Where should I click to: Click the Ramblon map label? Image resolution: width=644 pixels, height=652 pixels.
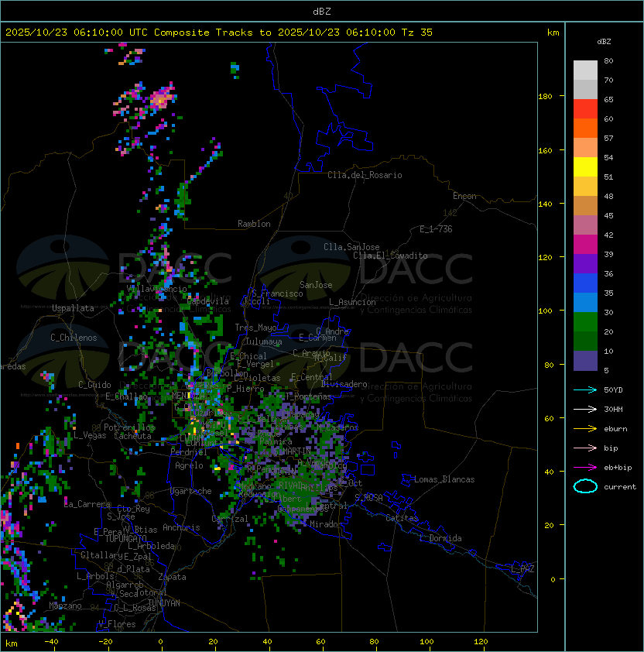[254, 224]
